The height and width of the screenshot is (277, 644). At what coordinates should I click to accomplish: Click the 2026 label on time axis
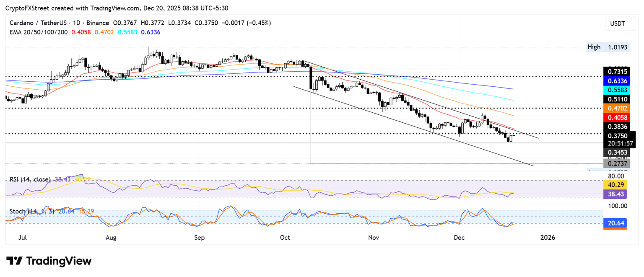coord(548,238)
